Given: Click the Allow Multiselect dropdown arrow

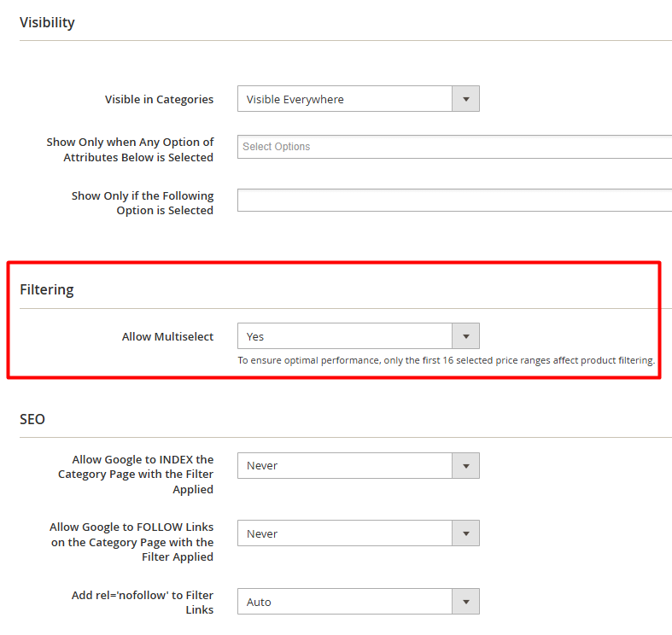Looking at the screenshot, I should (x=466, y=336).
